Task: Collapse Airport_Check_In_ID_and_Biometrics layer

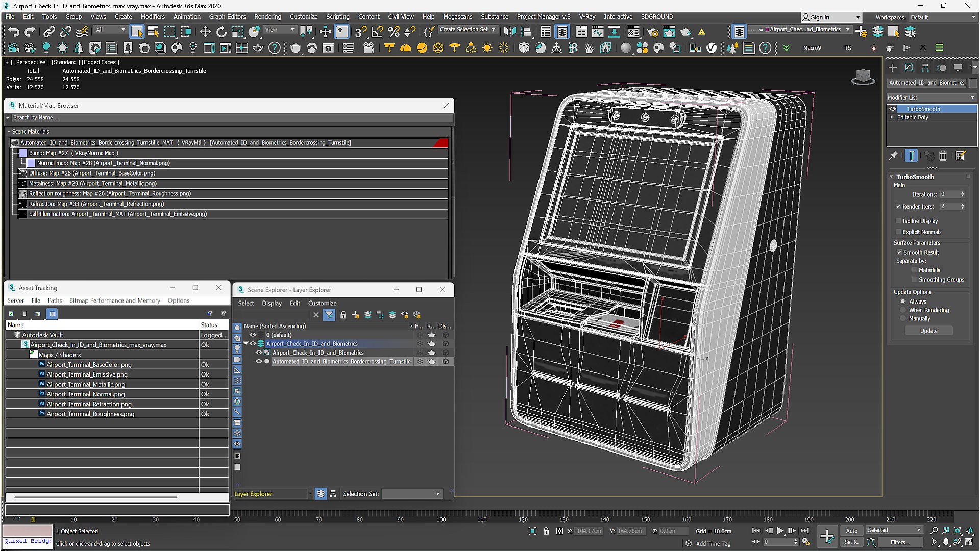Action: tap(246, 344)
